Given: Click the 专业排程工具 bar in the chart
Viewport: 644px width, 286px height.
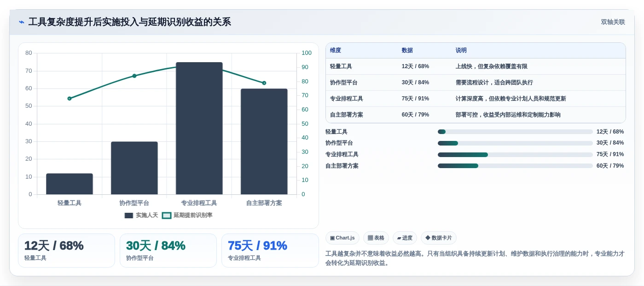Looking at the screenshot, I should [x=199, y=128].
